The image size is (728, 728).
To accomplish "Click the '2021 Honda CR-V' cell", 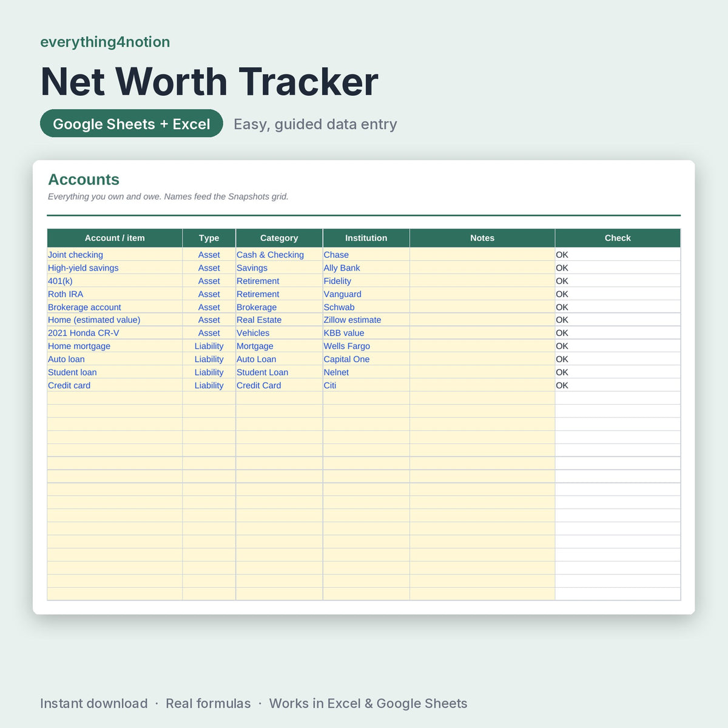I will pyautogui.click(x=115, y=333).
